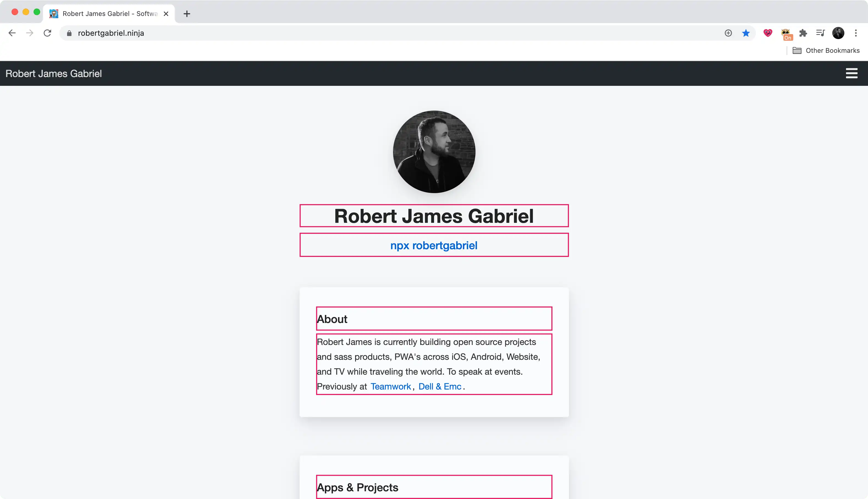This screenshot has height=499, width=868.
Task: Click the blue bookmark star icon
Action: tap(746, 33)
